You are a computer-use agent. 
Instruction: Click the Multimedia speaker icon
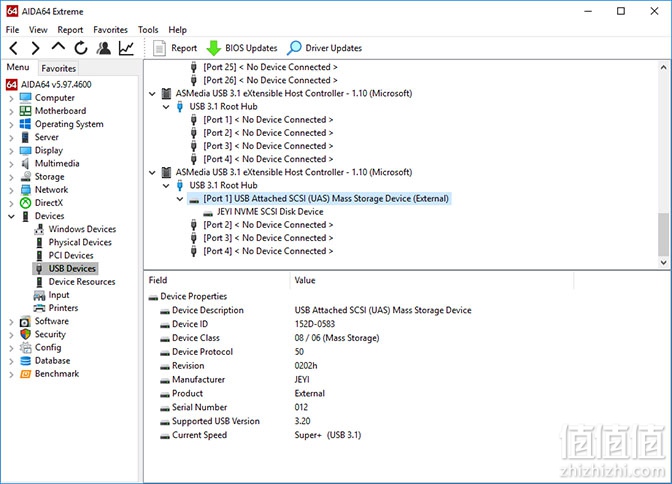pyautogui.click(x=25, y=163)
